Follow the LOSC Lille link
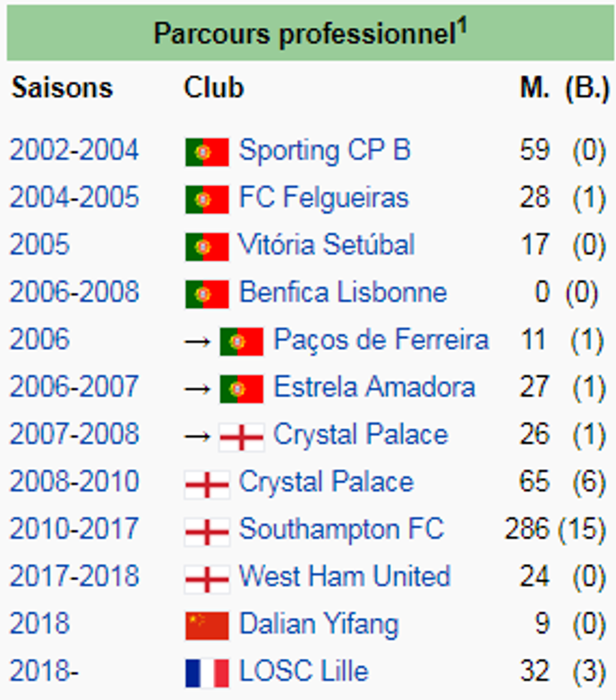This screenshot has width=616, height=700. click(304, 671)
